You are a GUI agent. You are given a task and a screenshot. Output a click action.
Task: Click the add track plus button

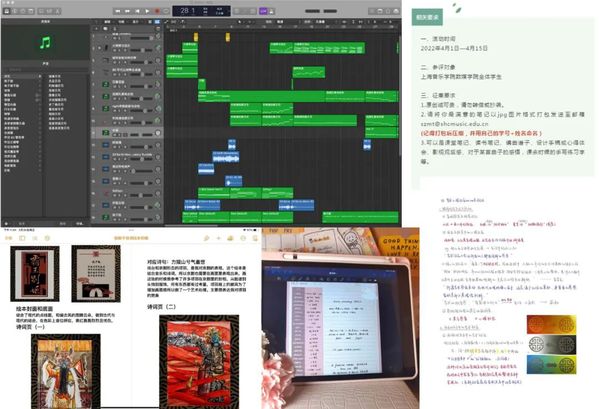96,28
